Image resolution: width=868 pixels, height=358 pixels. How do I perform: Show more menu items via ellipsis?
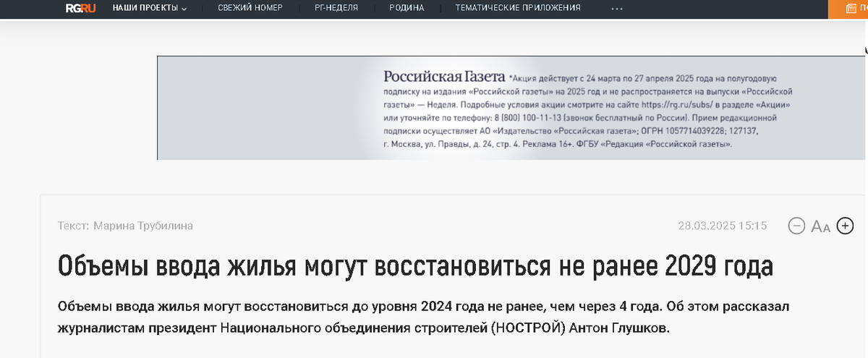pos(617,9)
